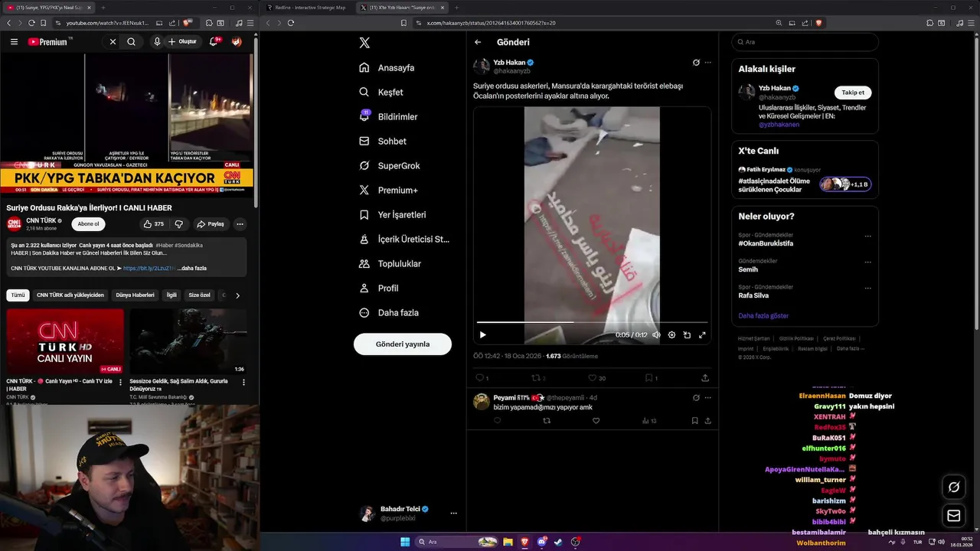The width and height of the screenshot is (980, 551).
Task: Open CNN TÜRK Canlı Yayın thumbnail
Action: click(65, 341)
